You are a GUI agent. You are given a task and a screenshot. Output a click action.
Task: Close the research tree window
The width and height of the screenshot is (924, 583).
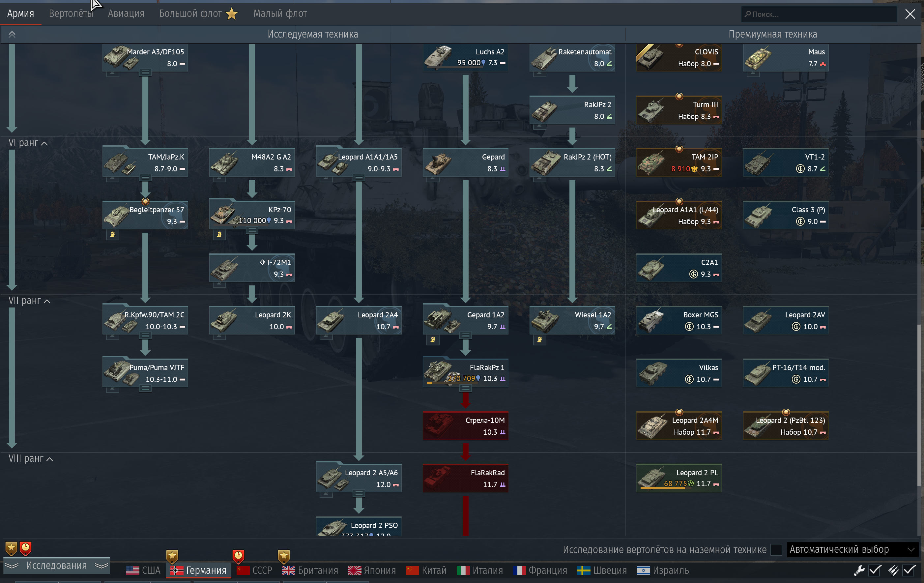tap(910, 14)
